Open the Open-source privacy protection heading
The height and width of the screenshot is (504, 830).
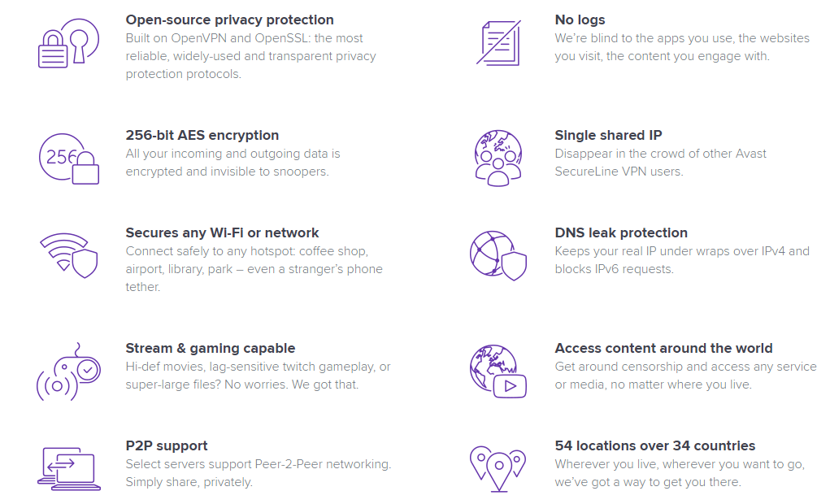(230, 20)
